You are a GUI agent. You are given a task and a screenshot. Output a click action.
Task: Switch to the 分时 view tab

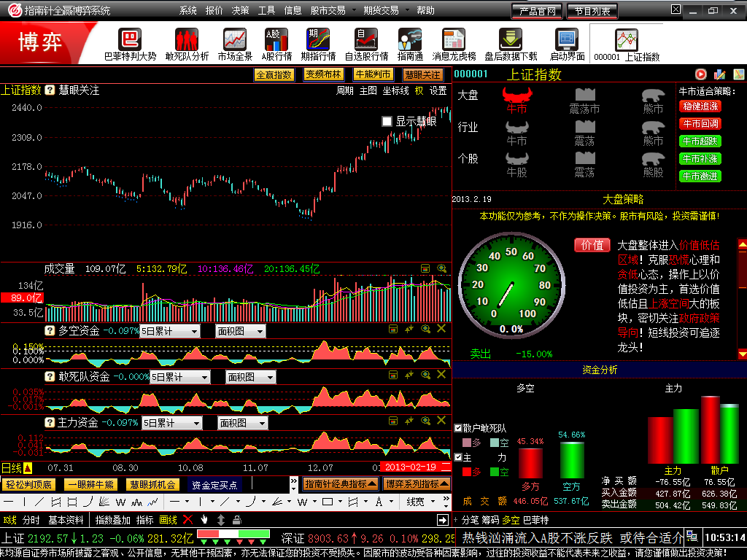(31, 520)
